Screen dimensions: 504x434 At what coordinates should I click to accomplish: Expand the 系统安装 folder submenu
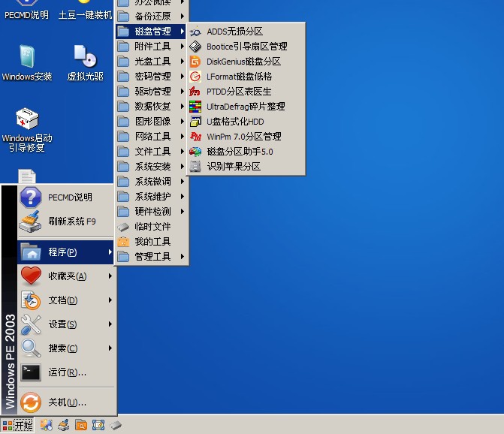[152, 167]
